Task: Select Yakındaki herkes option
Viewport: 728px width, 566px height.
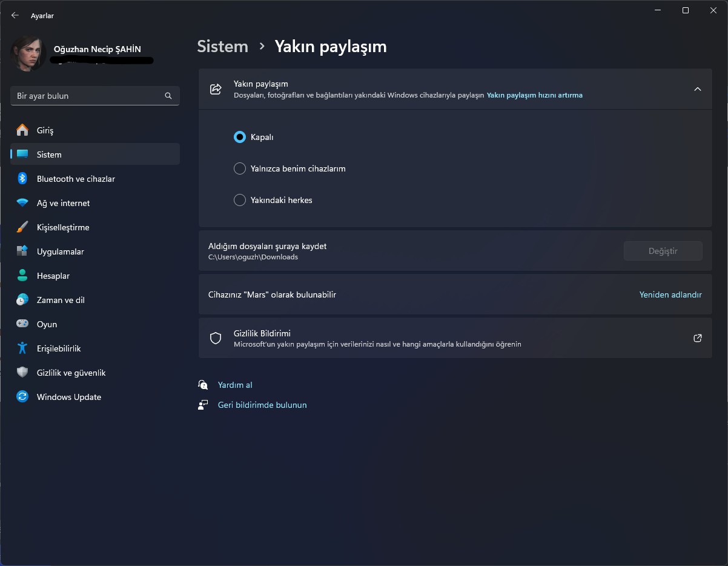Action: (x=240, y=200)
